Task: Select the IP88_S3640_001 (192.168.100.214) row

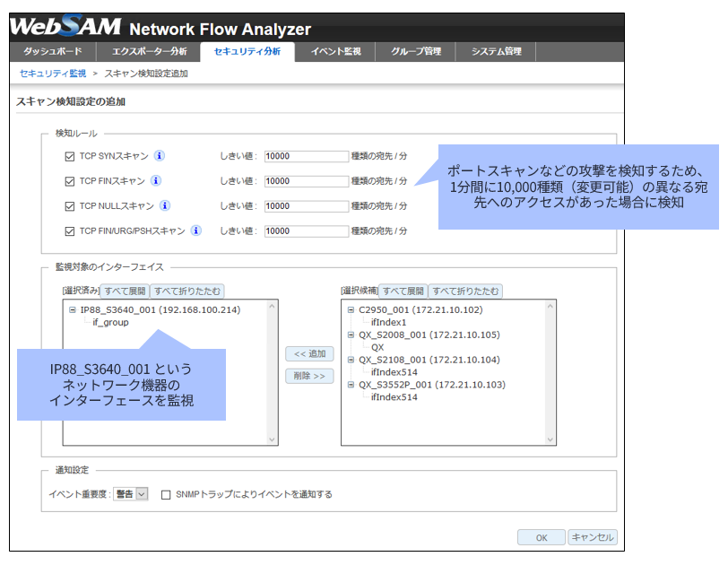Action: 160,309
